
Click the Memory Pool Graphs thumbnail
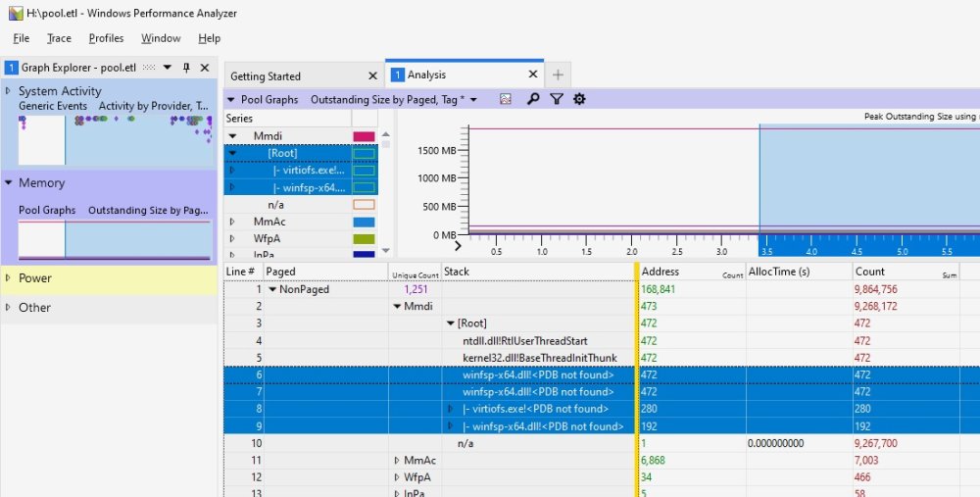[x=115, y=239]
